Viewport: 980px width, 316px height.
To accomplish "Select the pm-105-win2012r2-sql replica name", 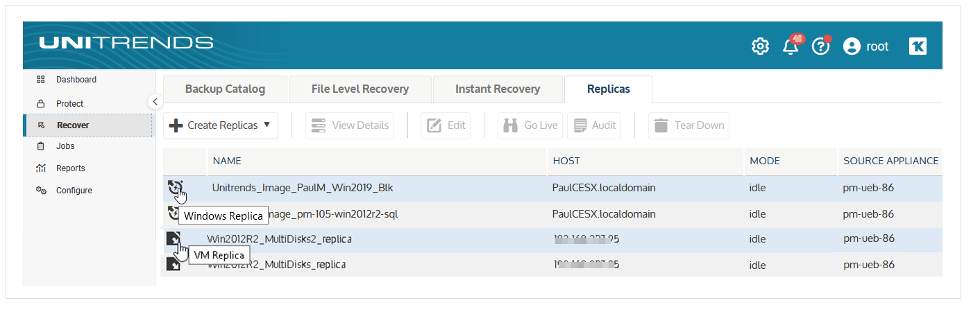I will pyautogui.click(x=332, y=214).
